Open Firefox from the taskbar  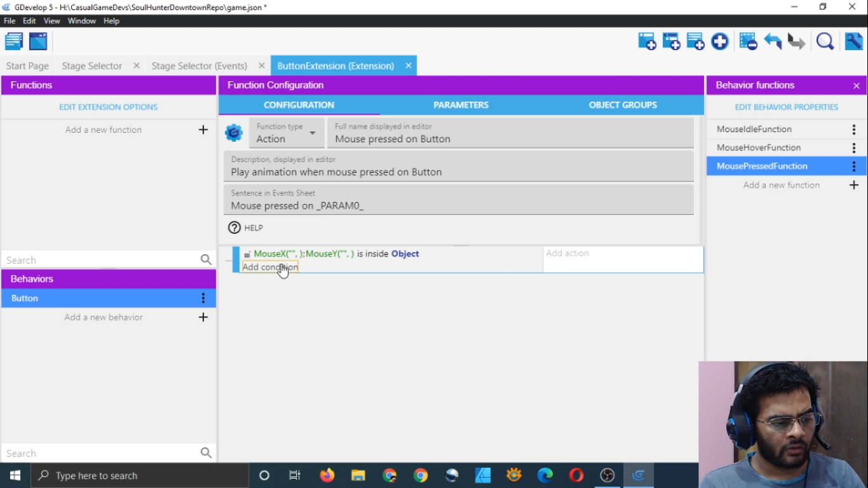(x=327, y=475)
